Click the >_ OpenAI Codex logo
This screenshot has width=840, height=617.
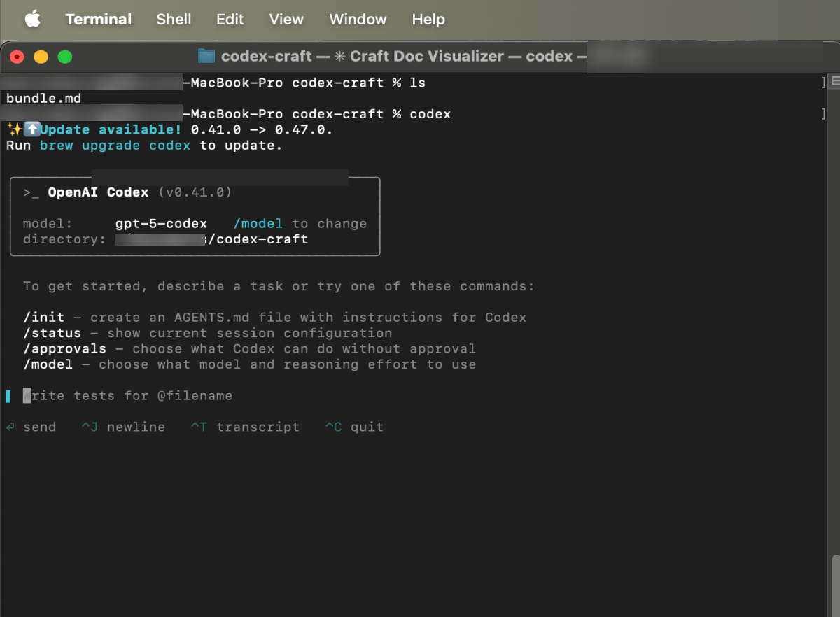(31, 192)
